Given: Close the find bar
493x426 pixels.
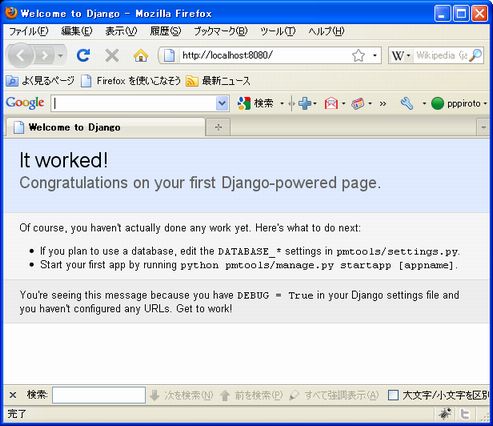Looking at the screenshot, I should click(13, 395).
